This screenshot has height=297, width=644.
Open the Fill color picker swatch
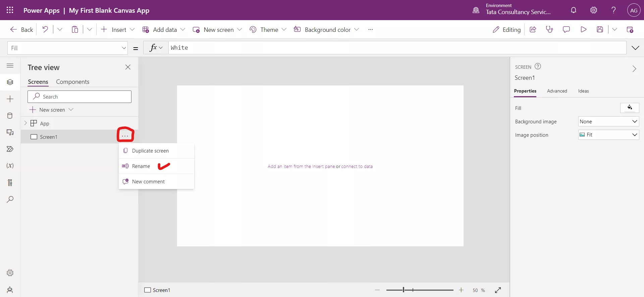tap(630, 108)
